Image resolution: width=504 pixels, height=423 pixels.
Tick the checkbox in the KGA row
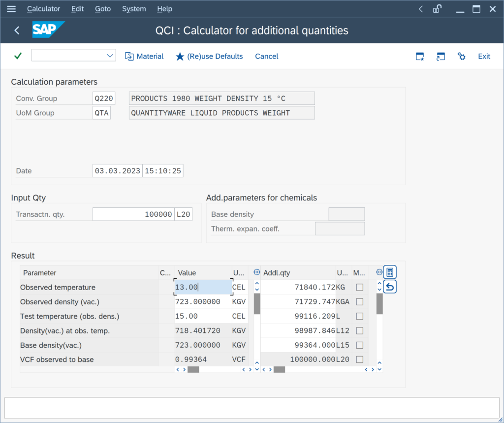click(x=359, y=301)
